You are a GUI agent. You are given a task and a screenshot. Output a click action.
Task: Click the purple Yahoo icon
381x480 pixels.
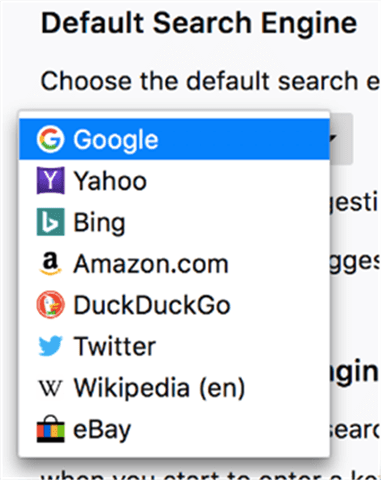[x=50, y=181]
